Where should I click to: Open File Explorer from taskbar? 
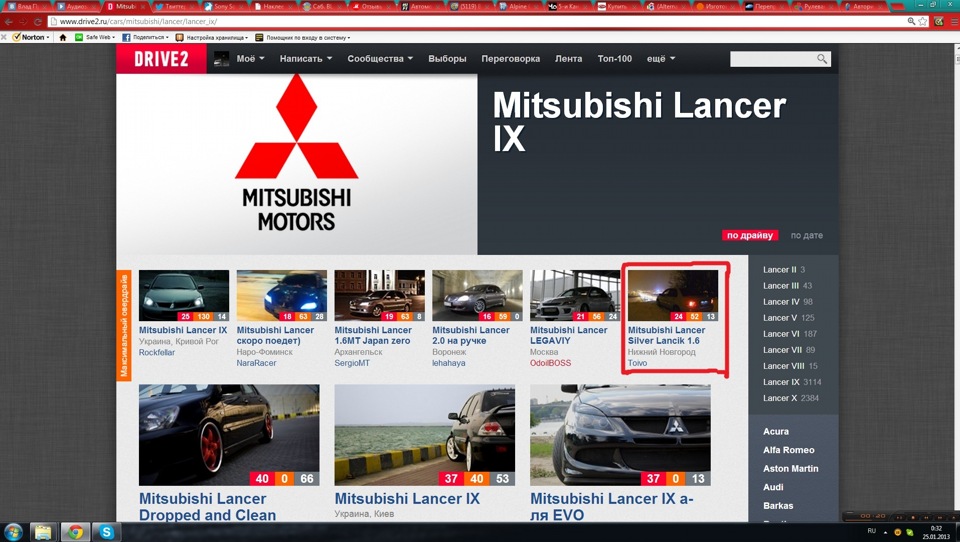tap(43, 532)
